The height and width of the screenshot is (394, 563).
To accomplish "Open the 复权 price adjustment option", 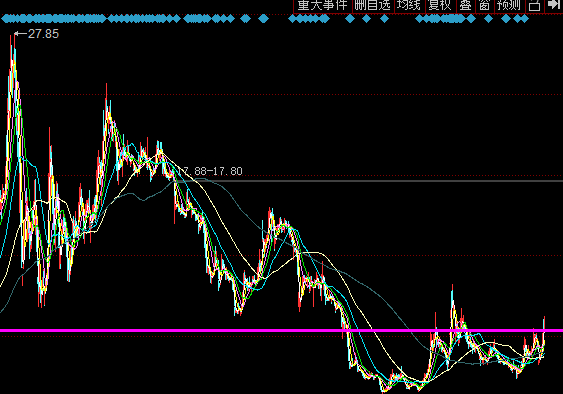I will pyautogui.click(x=440, y=6).
